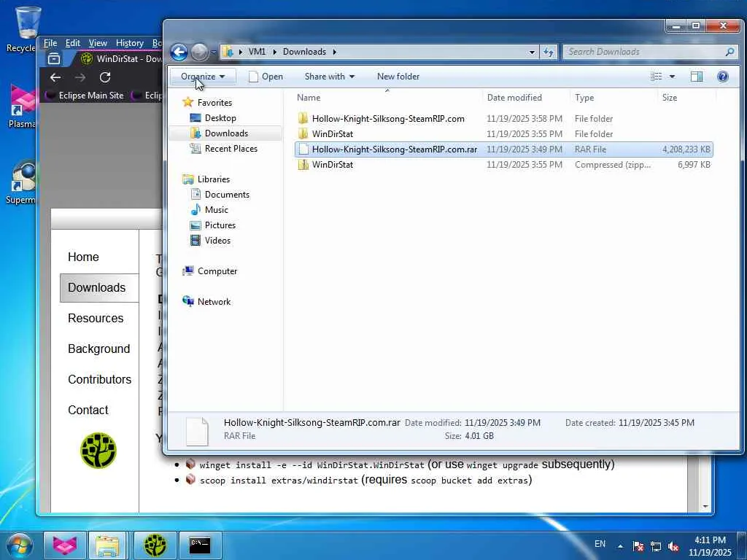
Task: Click the Explorer Back arrow button
Action: [179, 52]
